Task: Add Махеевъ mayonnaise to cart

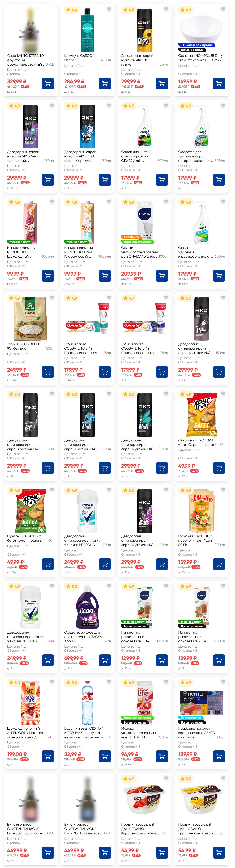Action: click(219, 564)
